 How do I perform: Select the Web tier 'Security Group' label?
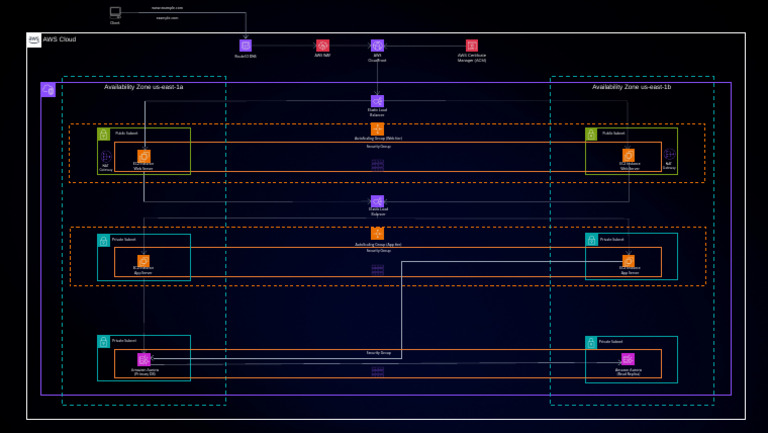pyautogui.click(x=379, y=146)
